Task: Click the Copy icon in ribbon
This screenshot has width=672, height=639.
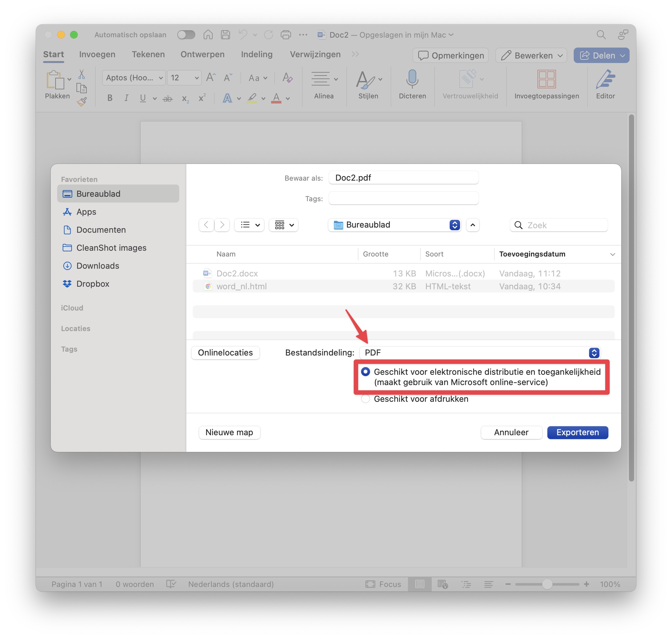Action: pos(81,88)
